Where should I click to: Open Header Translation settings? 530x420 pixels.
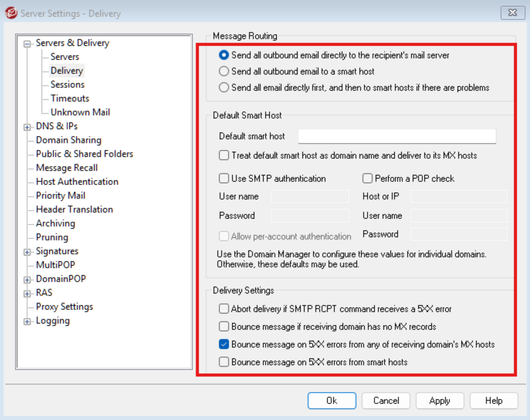[75, 209]
